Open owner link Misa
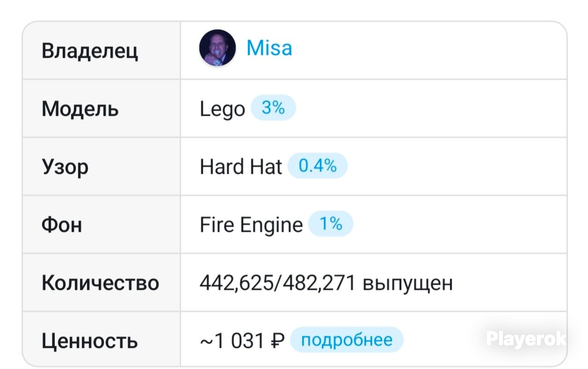 tap(269, 48)
